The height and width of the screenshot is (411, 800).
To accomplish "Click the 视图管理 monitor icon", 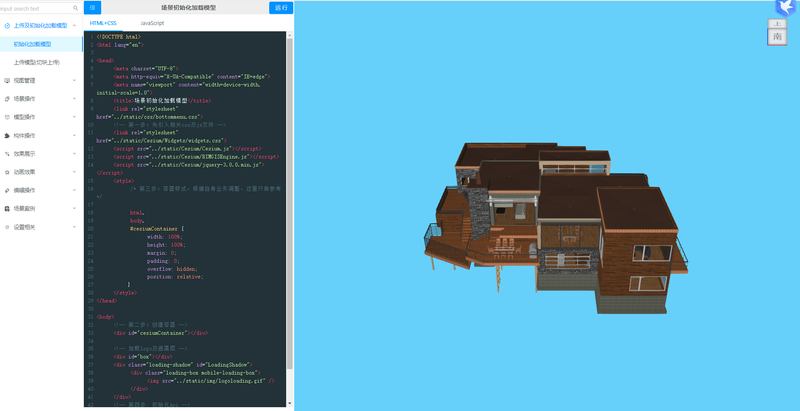I will tap(7, 81).
